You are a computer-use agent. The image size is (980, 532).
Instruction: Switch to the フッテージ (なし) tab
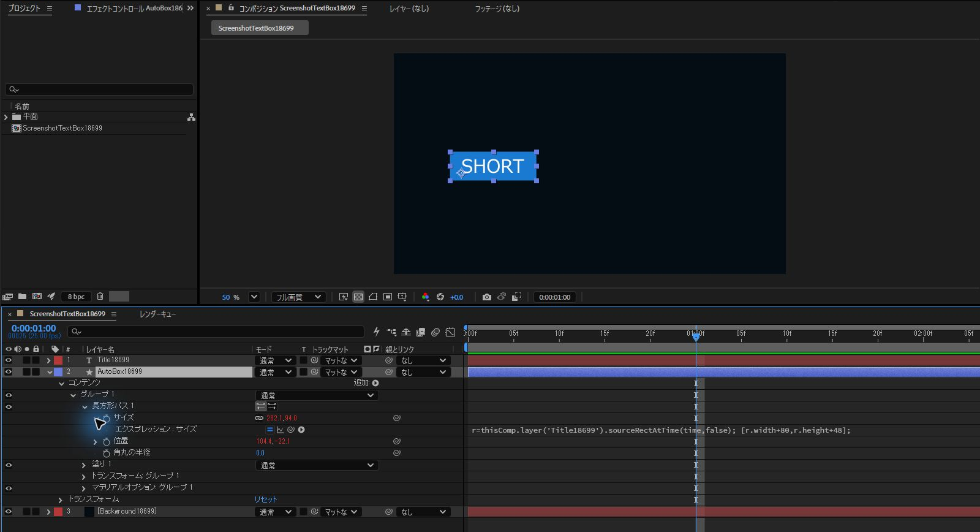tap(497, 9)
